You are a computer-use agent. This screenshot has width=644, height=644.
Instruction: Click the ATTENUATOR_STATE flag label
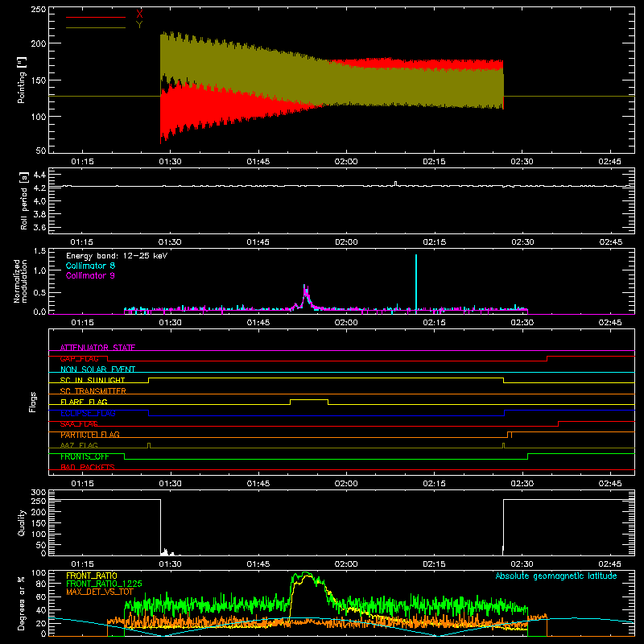click(x=97, y=348)
